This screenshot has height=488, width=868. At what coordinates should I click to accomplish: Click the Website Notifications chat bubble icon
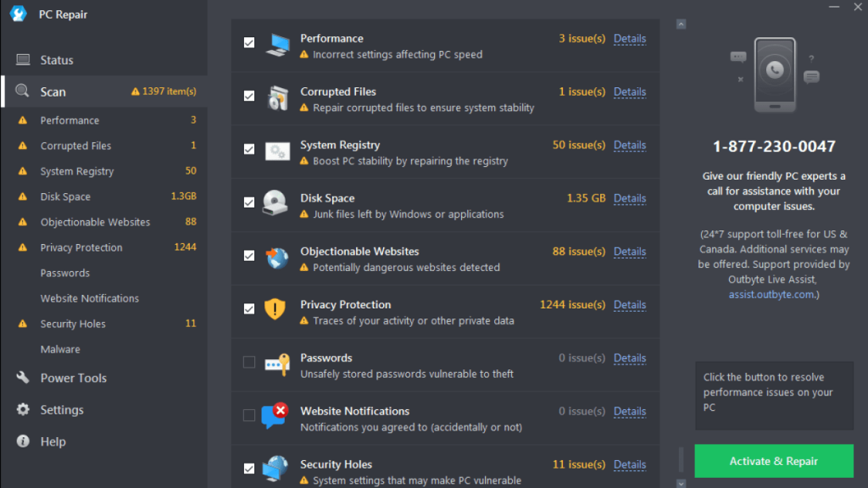click(275, 416)
